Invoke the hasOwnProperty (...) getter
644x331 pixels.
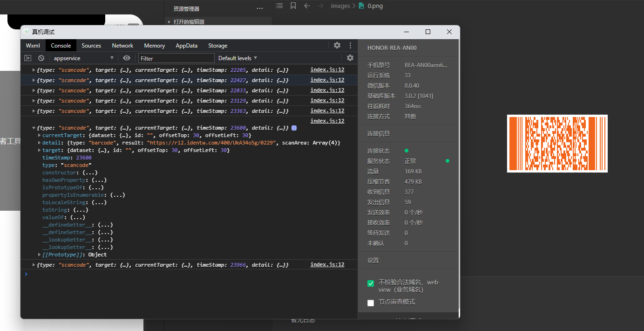click(x=100, y=180)
